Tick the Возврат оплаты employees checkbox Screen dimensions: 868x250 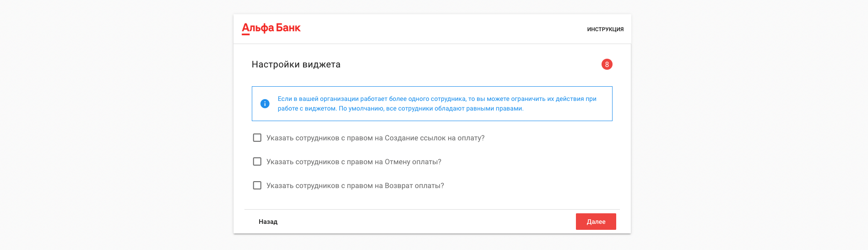point(257,185)
